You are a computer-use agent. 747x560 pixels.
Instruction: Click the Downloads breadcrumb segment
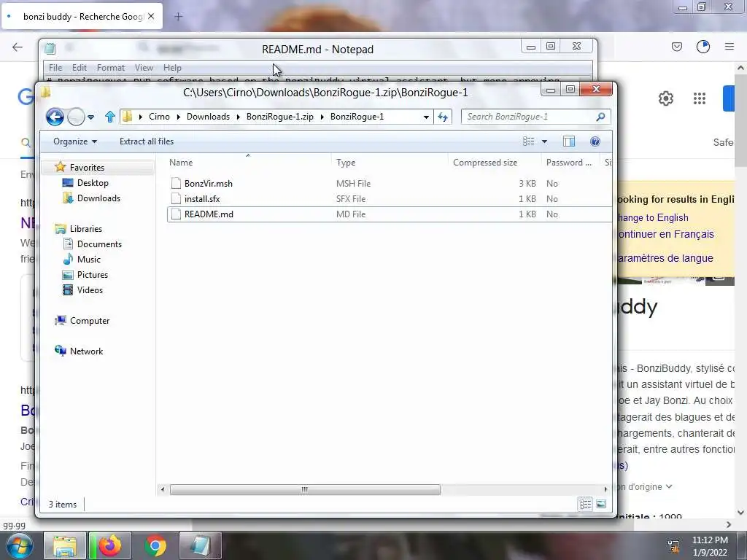click(x=208, y=117)
